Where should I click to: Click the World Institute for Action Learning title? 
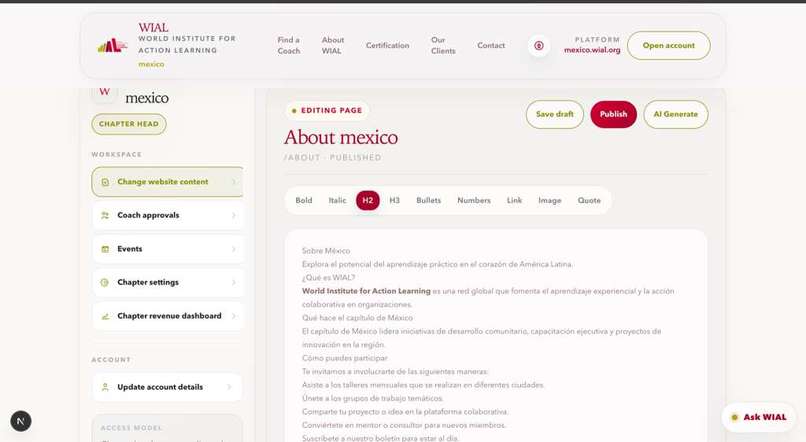(x=187, y=44)
